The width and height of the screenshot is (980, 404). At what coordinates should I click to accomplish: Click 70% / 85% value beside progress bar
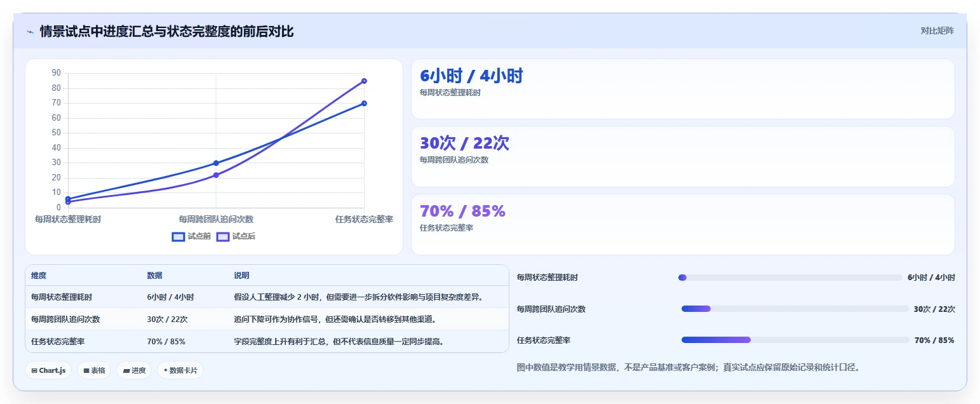pyautogui.click(x=934, y=340)
